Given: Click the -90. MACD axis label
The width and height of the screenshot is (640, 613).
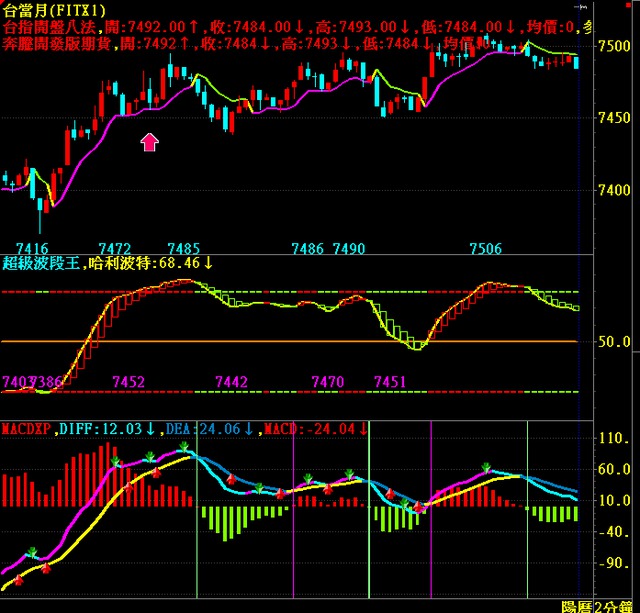Looking at the screenshot, I should (613, 564).
